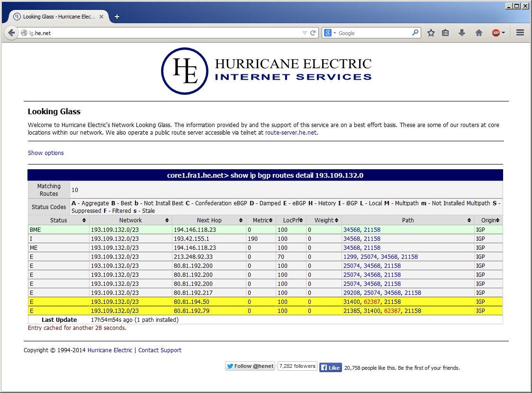
Task: Click into the lg.he.net address field
Action: (161, 33)
